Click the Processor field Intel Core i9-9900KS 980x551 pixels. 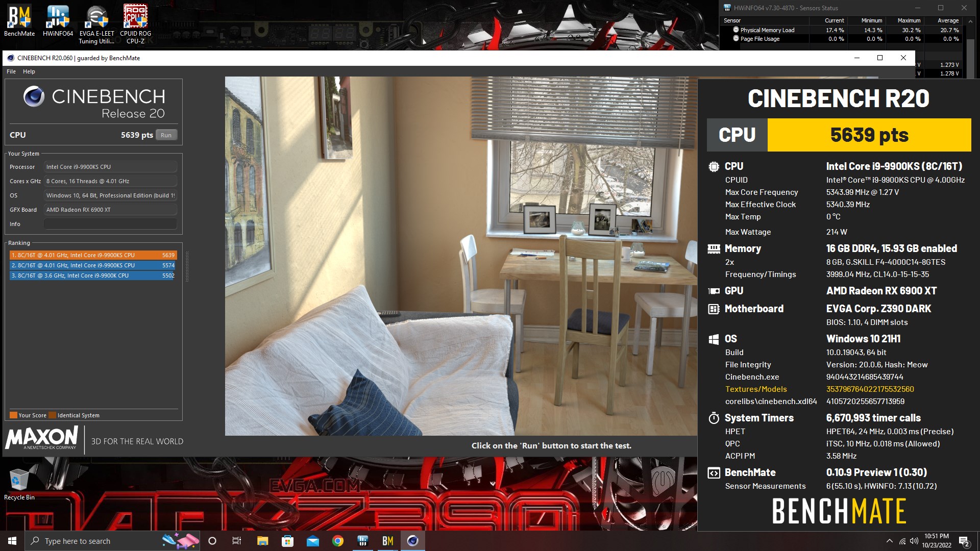pos(110,167)
